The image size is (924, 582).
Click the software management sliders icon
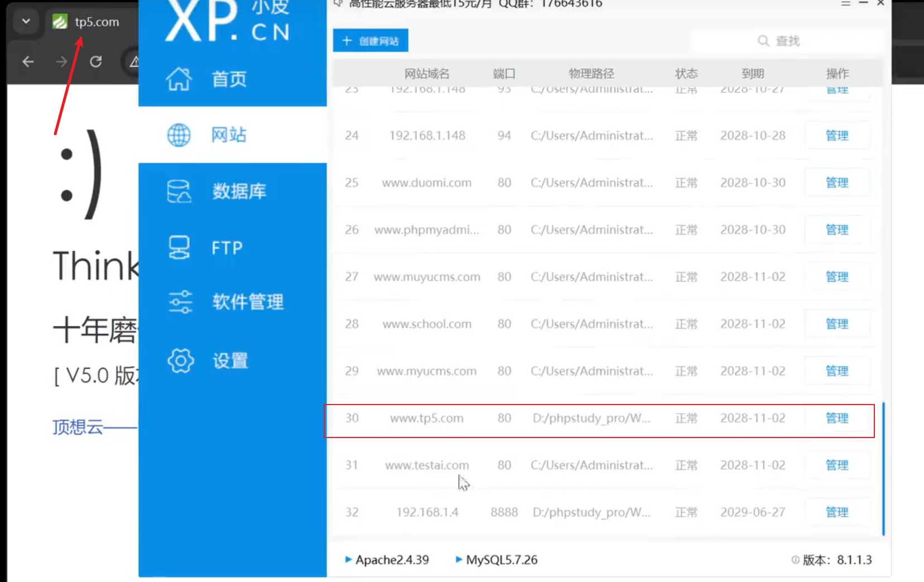[180, 302]
